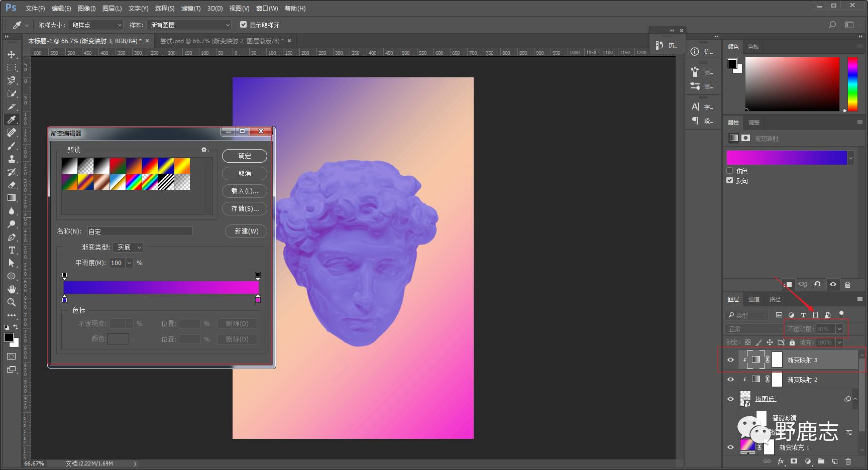Click the delete layer trash icon

[x=848, y=461]
